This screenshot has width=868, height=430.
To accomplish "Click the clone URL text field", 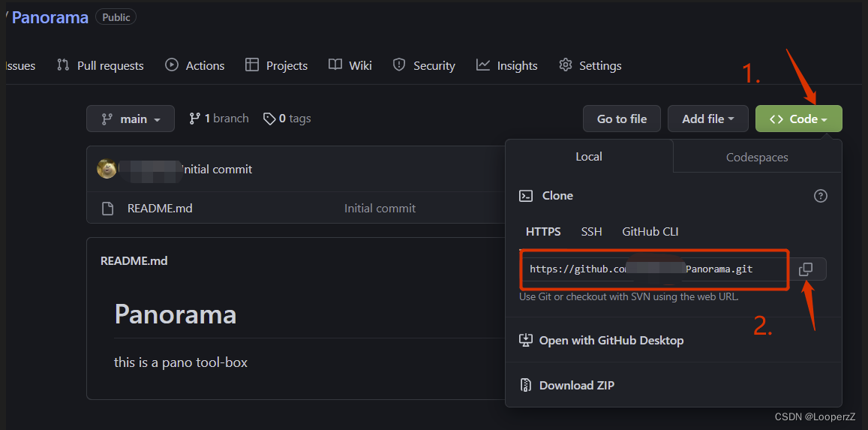I will click(653, 269).
